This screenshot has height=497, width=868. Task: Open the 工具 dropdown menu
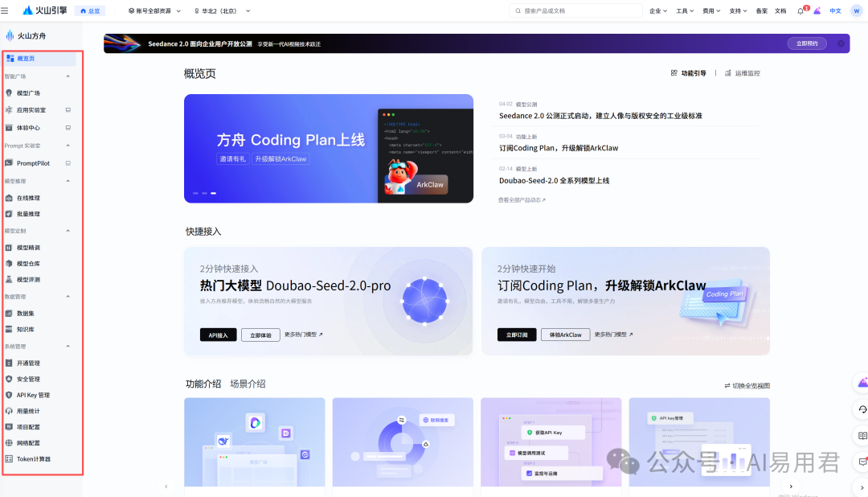pyautogui.click(x=682, y=10)
